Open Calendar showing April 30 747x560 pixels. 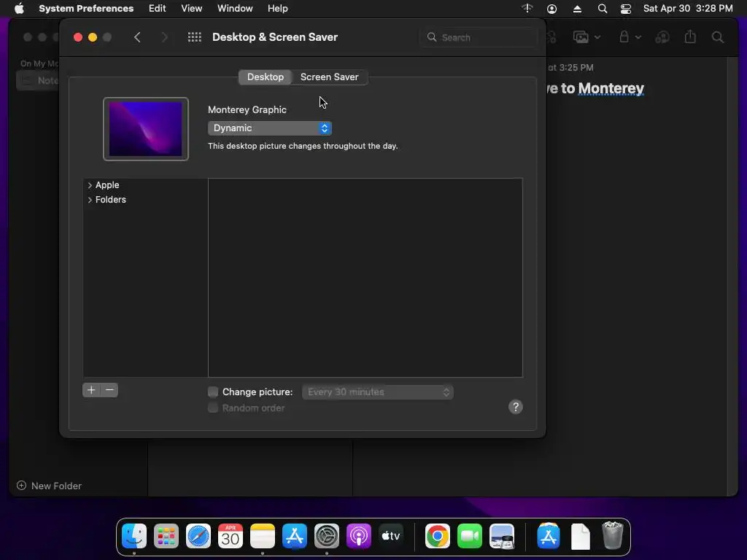231,536
